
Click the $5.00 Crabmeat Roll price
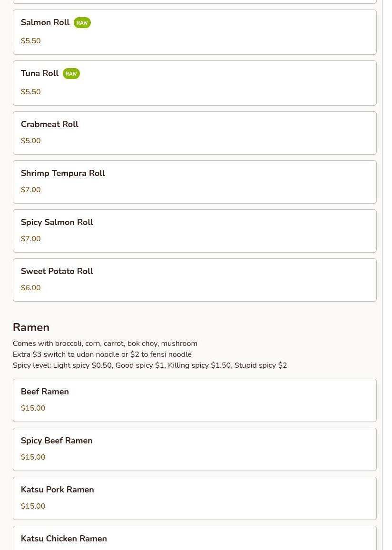[x=30, y=141]
